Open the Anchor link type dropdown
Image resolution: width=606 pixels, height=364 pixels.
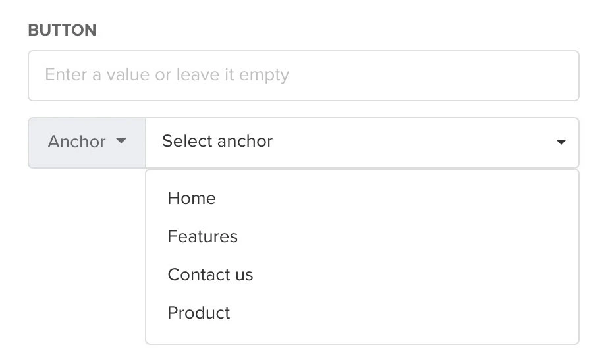pos(87,142)
